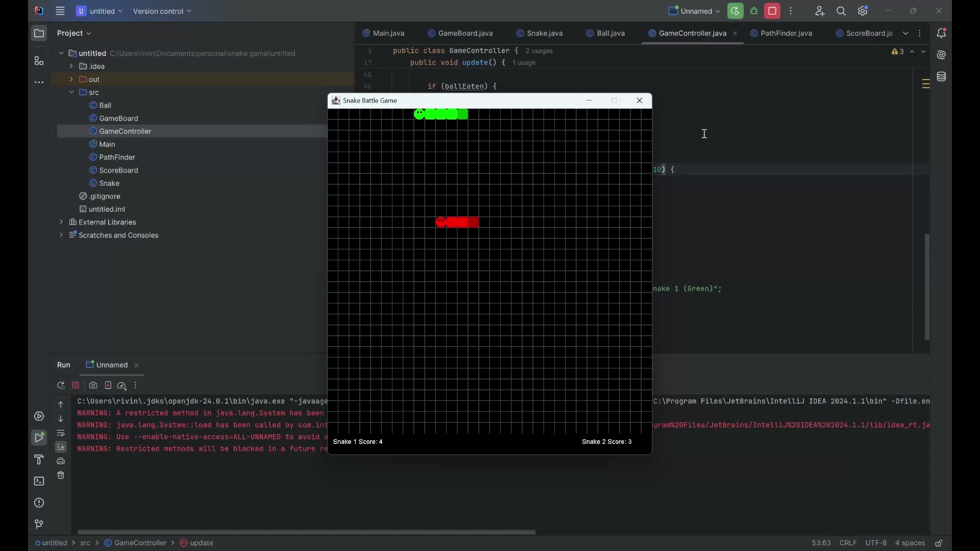This screenshot has height=551, width=980.
Task: Switch to the Main.java tab
Action: [384, 34]
